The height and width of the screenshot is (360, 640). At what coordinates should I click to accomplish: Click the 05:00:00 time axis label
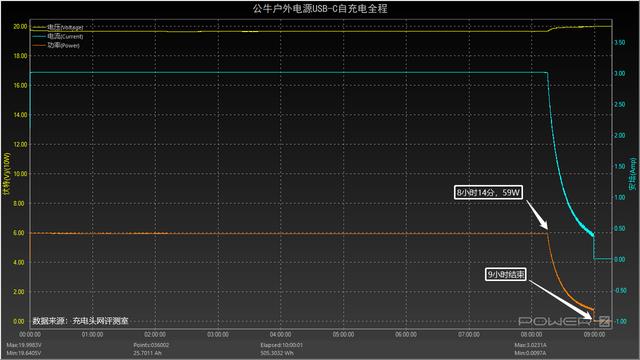(x=343, y=335)
